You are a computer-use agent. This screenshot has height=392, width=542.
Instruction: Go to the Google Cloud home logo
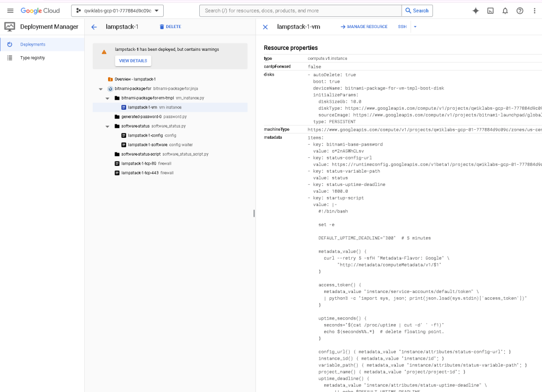click(40, 11)
